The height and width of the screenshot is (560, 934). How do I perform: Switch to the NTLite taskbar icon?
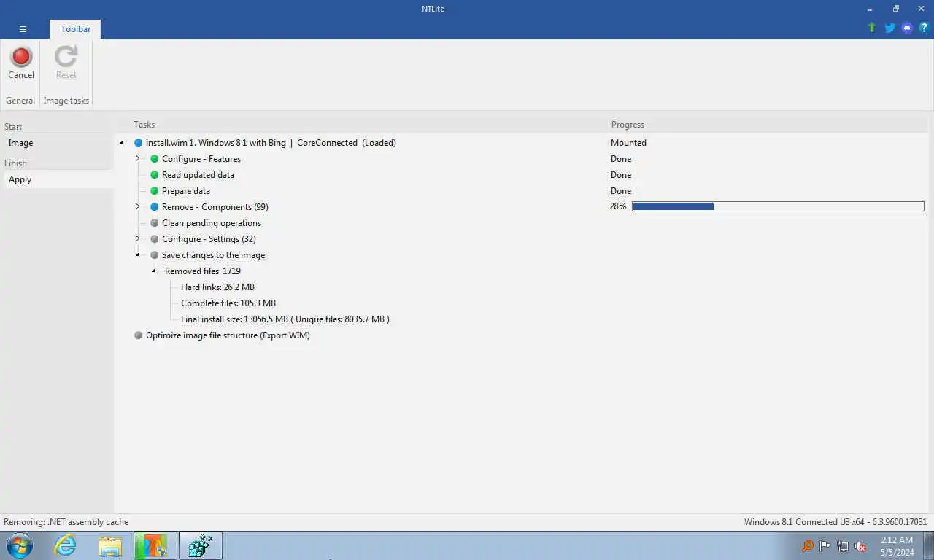(x=201, y=545)
